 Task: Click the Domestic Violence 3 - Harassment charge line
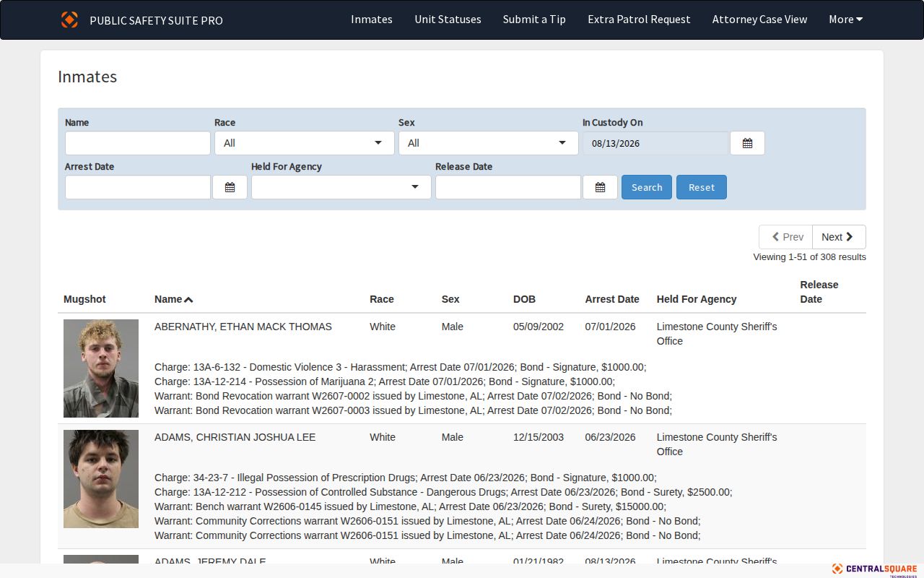coord(401,367)
